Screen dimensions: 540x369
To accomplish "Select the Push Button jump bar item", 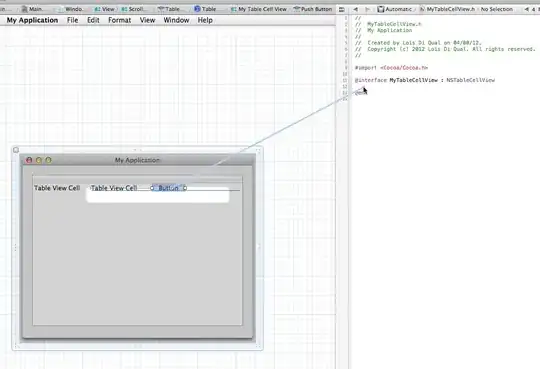I will tap(313, 9).
